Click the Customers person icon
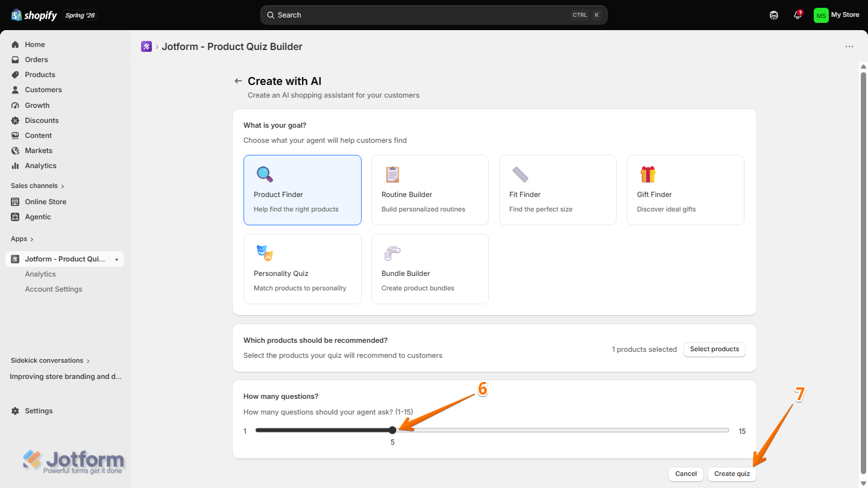The image size is (868, 488). click(16, 90)
